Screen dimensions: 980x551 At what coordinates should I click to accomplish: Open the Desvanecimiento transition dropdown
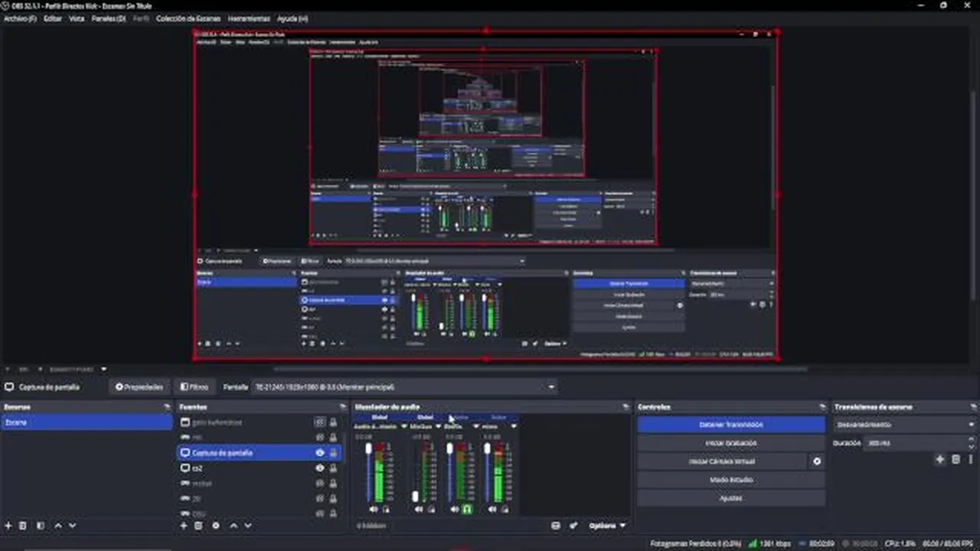pyautogui.click(x=905, y=425)
